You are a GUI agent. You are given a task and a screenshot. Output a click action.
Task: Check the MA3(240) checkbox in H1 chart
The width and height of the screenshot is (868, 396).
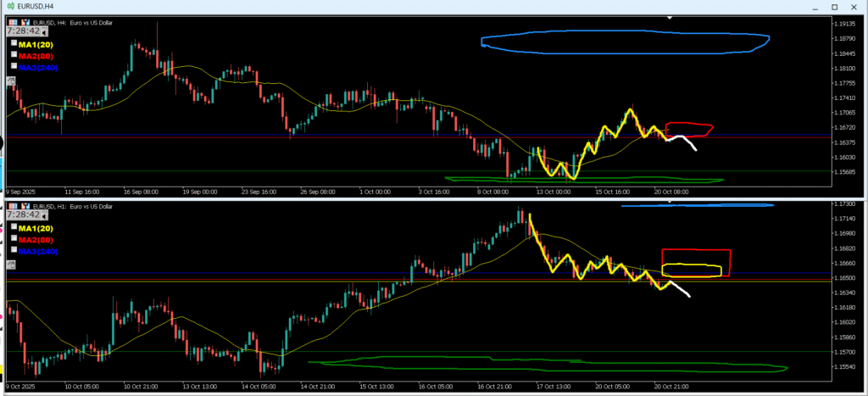[x=14, y=251]
